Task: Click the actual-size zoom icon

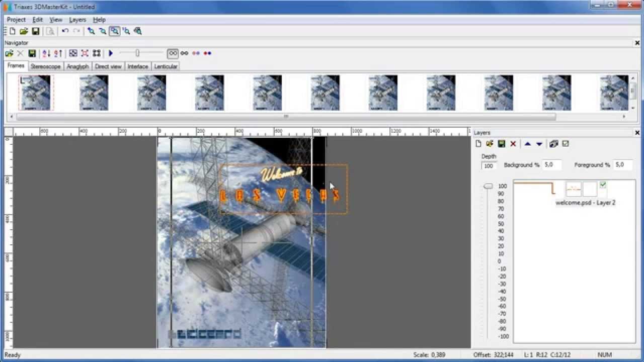Action: (x=126, y=31)
